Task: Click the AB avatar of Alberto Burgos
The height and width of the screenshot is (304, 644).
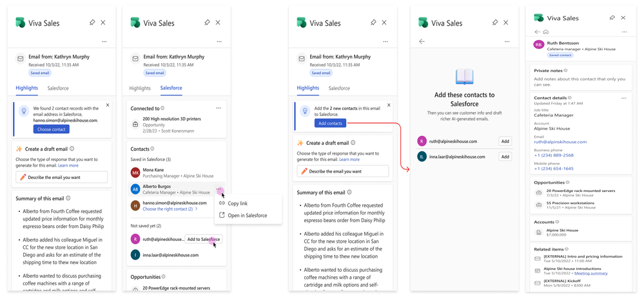Action: click(135, 189)
